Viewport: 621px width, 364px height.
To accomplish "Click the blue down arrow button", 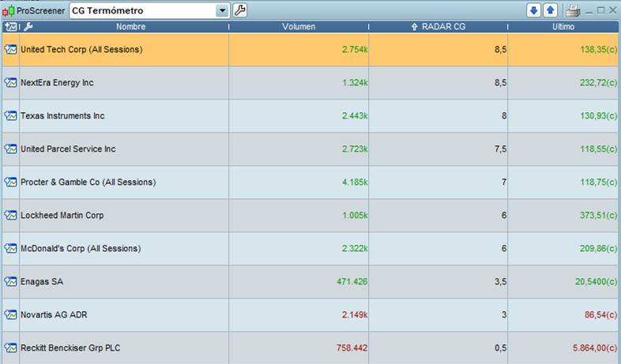I will (x=533, y=11).
